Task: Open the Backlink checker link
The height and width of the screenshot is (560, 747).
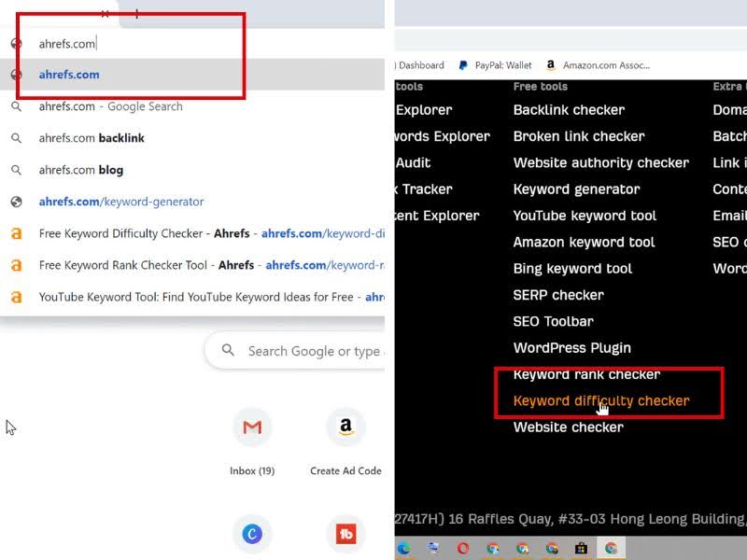Action: [569, 110]
